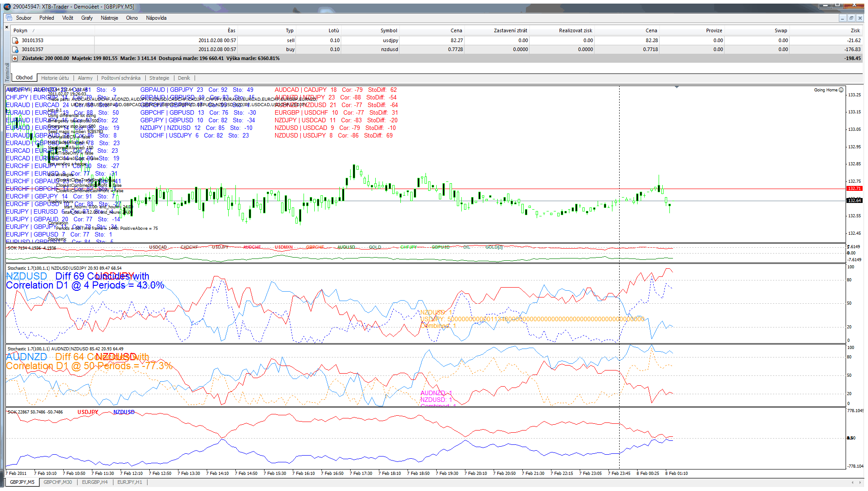
Task: Open the chart window icon left of Soubor
Action: [9, 18]
